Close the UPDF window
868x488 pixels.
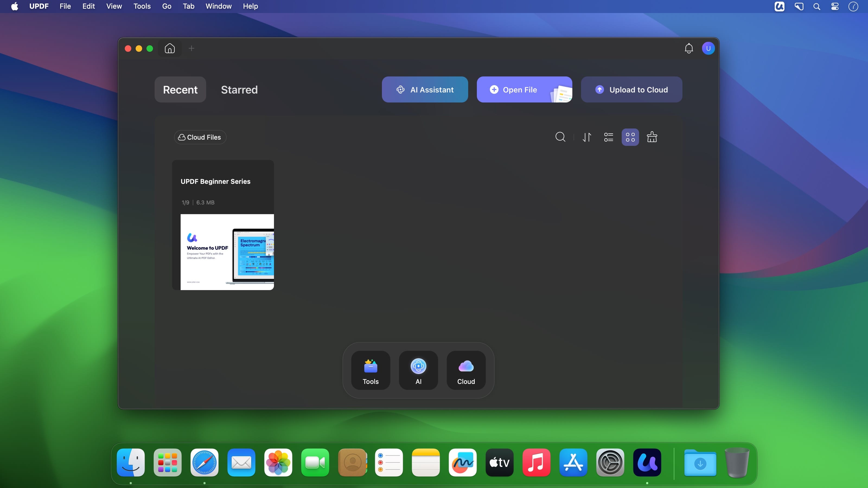(128, 49)
